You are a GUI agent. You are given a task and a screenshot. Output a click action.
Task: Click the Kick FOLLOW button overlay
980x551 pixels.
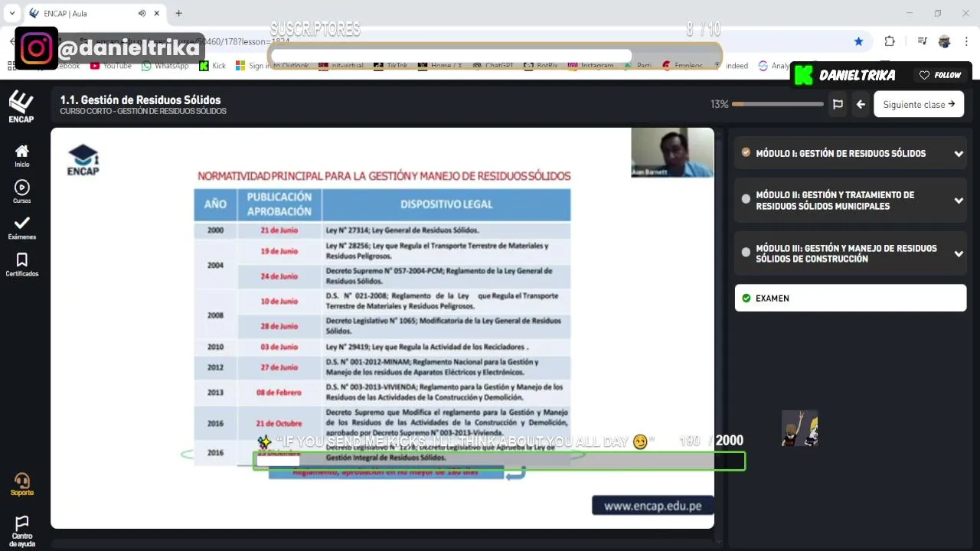click(x=940, y=75)
